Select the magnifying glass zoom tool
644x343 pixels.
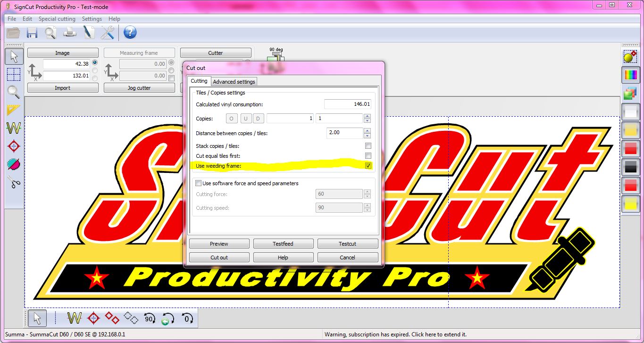tap(14, 92)
